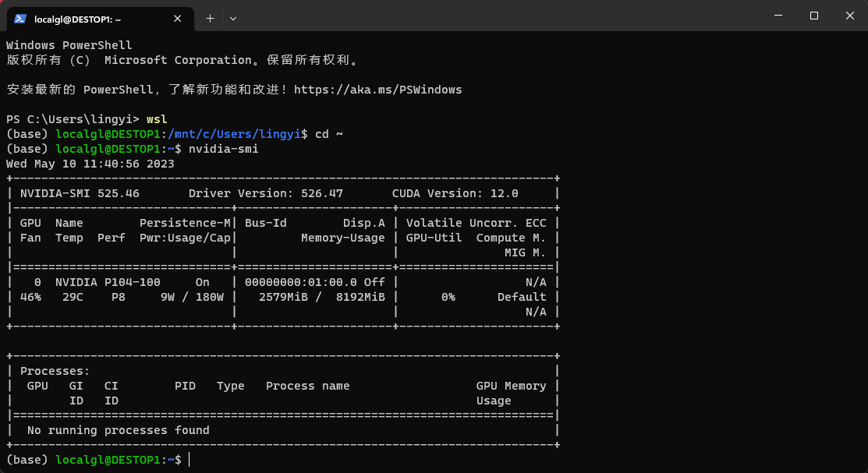Open a new tab with the plus icon
Image resolution: width=868 pixels, height=473 pixels.
[x=210, y=19]
